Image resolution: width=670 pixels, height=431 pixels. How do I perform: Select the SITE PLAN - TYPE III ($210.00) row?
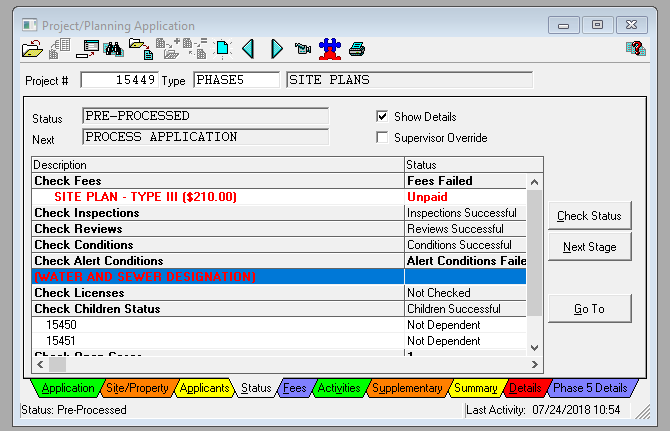pos(279,197)
